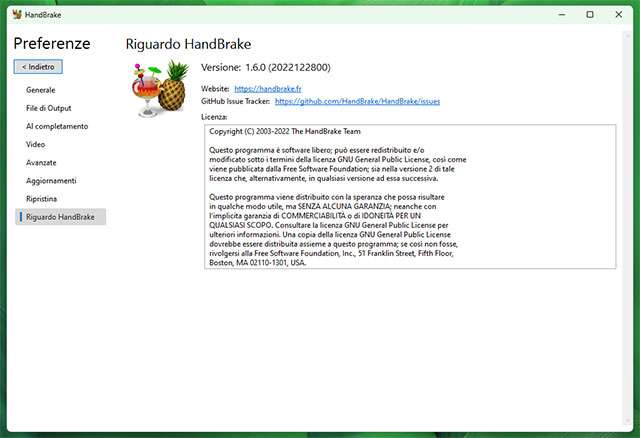This screenshot has height=438, width=640.
Task: Maximize the HandBrake window
Action: point(590,14)
